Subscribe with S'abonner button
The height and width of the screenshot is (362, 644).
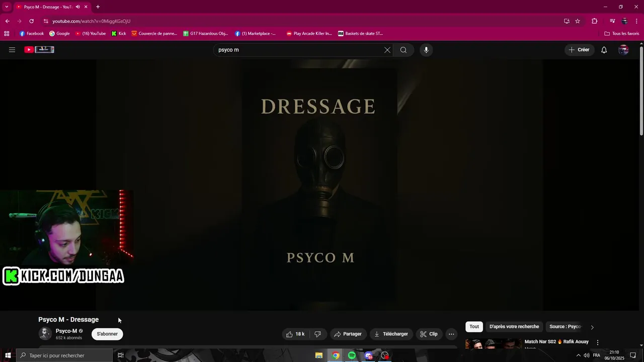(x=107, y=334)
